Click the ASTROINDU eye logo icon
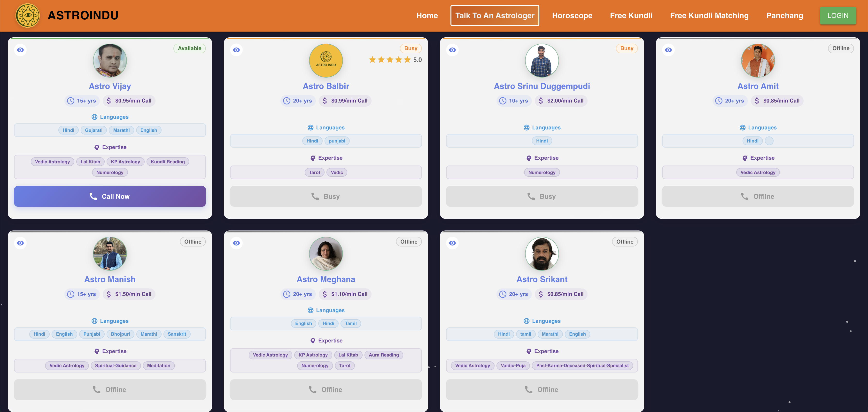 28,15
